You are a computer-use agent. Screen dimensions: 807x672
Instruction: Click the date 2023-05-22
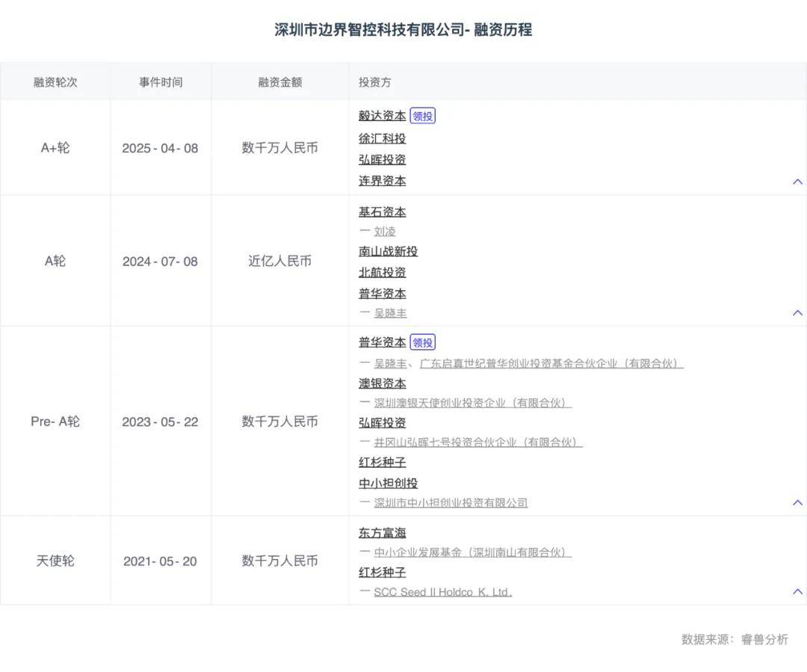pos(160,422)
